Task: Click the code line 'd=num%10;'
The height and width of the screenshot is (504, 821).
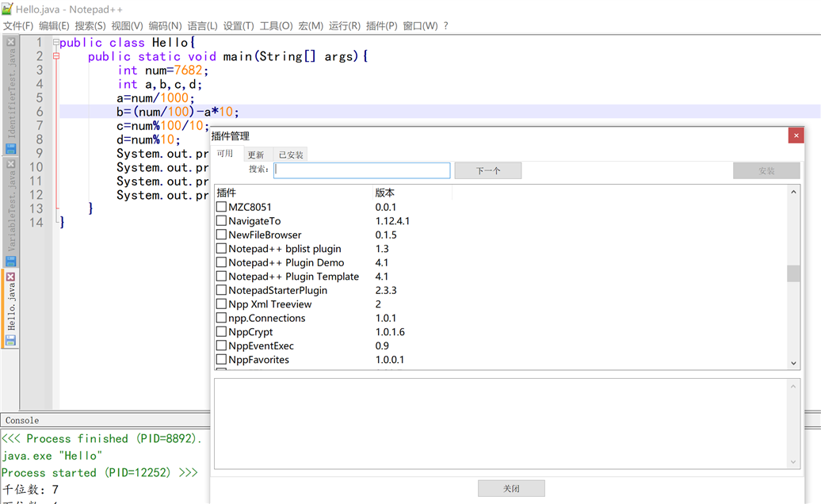Action: (148, 139)
